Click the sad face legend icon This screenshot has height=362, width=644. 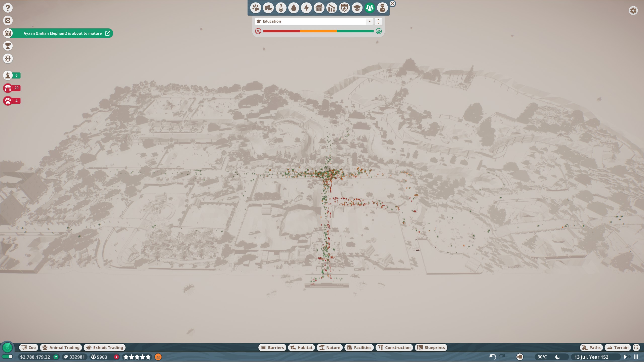(x=258, y=31)
